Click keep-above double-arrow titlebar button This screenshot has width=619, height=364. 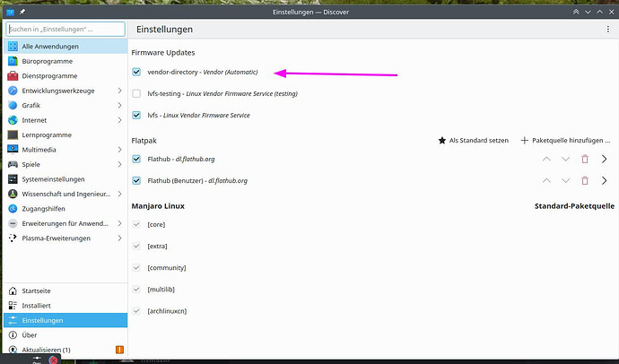576,12
